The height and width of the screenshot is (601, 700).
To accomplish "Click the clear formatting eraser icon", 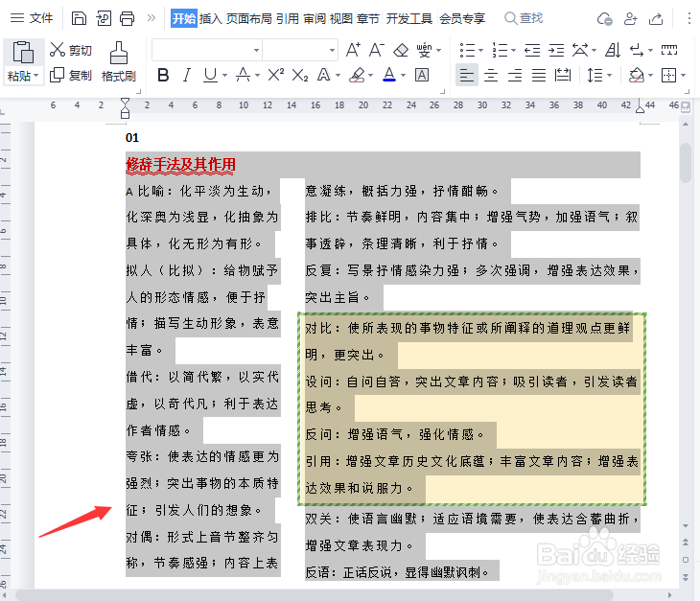I will (x=401, y=50).
